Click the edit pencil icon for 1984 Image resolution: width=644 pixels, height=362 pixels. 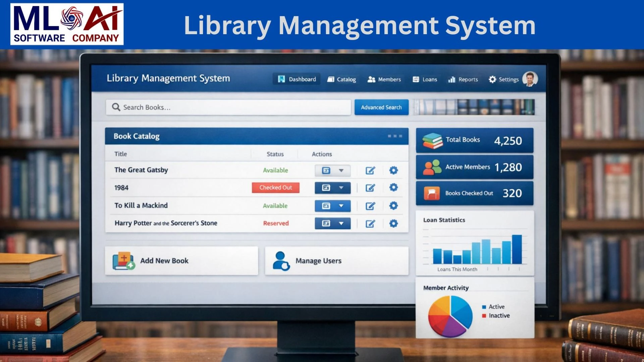[x=370, y=188]
